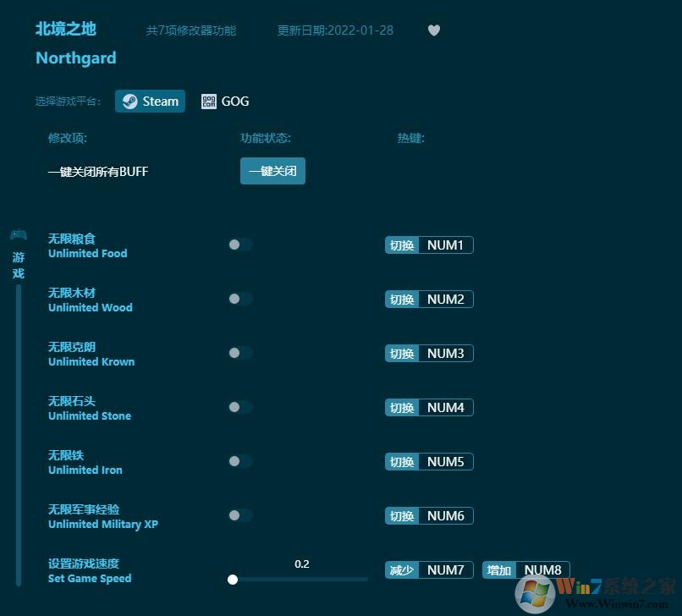Click the Set Game Speed slider handle
This screenshot has width=682, height=616.
tap(233, 580)
